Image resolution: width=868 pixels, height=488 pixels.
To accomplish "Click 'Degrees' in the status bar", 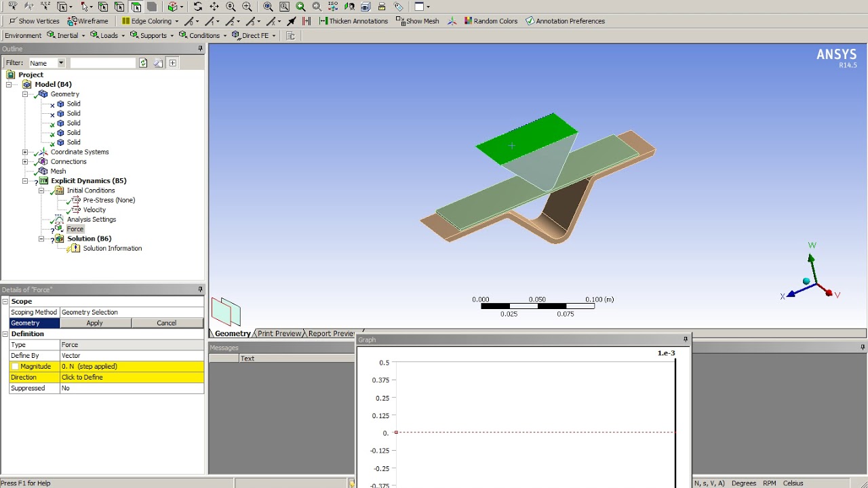I will [x=744, y=483].
